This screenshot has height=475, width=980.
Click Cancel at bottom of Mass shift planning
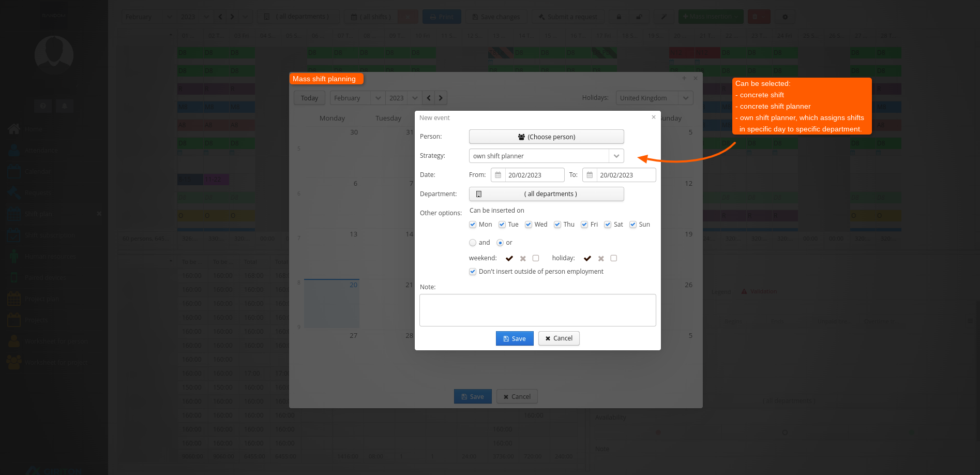tap(517, 396)
